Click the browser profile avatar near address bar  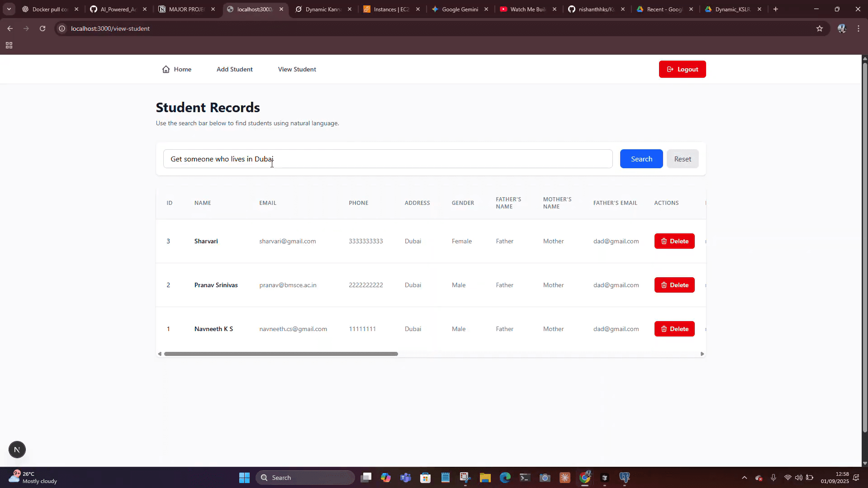tap(842, 28)
